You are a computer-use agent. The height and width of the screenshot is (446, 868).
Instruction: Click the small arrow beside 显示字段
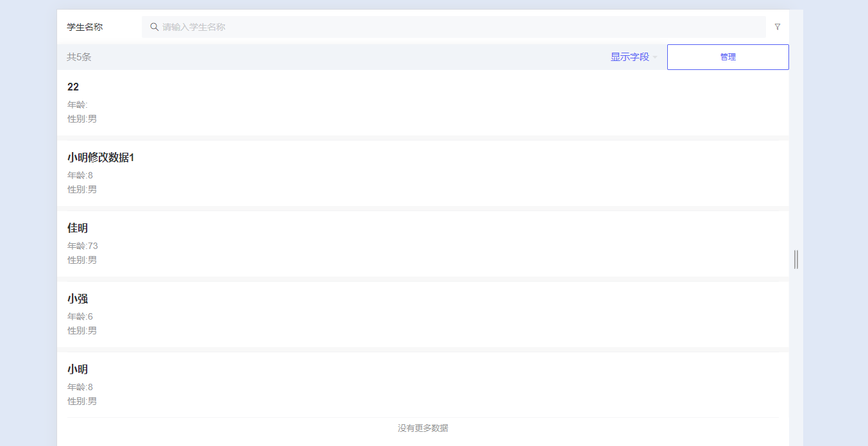point(655,58)
